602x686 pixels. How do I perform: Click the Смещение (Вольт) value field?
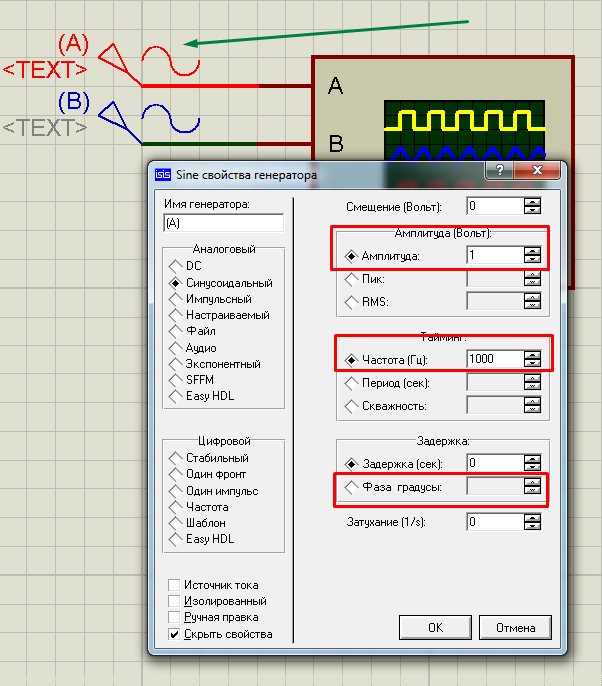point(495,206)
